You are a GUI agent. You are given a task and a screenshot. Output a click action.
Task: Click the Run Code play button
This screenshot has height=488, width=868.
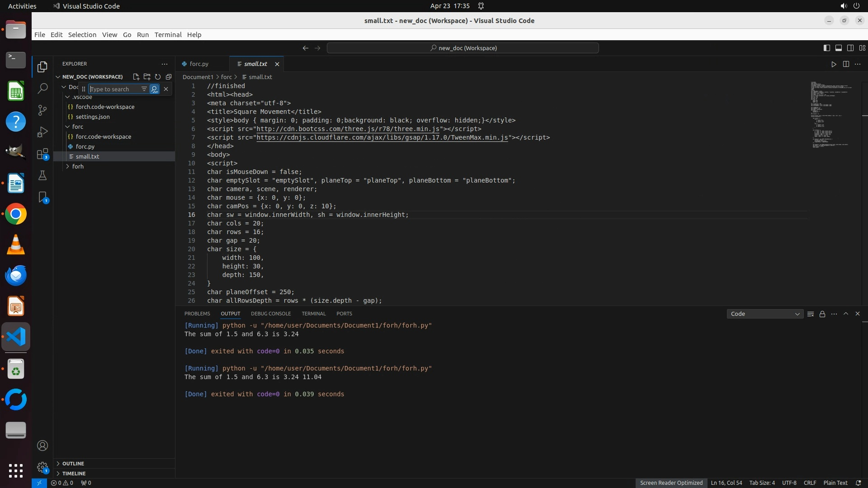coord(834,64)
